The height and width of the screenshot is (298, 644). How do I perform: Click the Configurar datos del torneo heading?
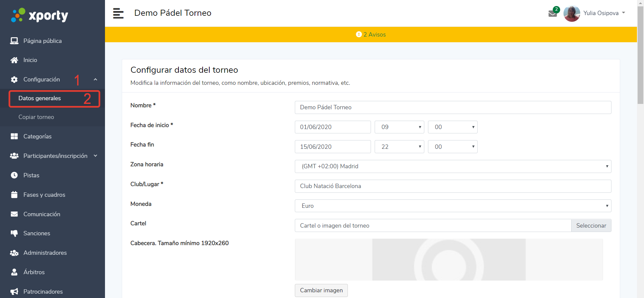click(x=184, y=70)
